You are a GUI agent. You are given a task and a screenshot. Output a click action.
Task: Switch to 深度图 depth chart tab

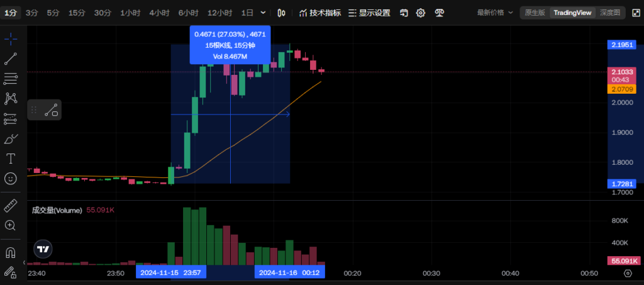click(x=609, y=13)
